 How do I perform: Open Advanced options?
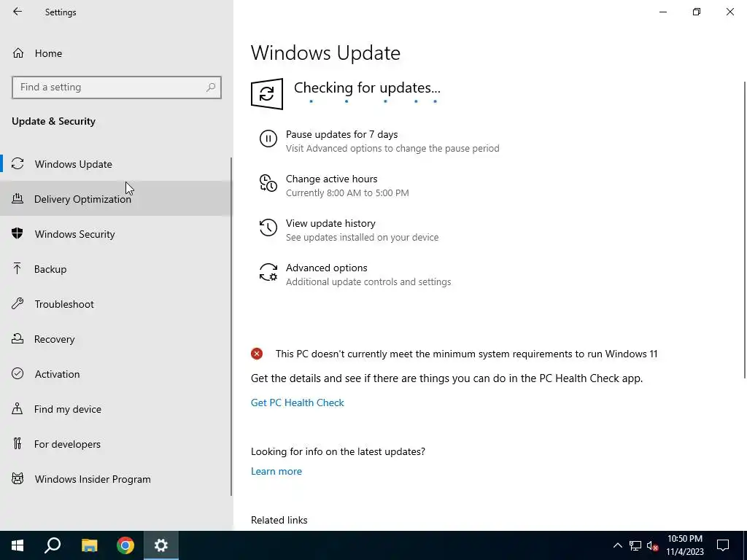pos(355,274)
